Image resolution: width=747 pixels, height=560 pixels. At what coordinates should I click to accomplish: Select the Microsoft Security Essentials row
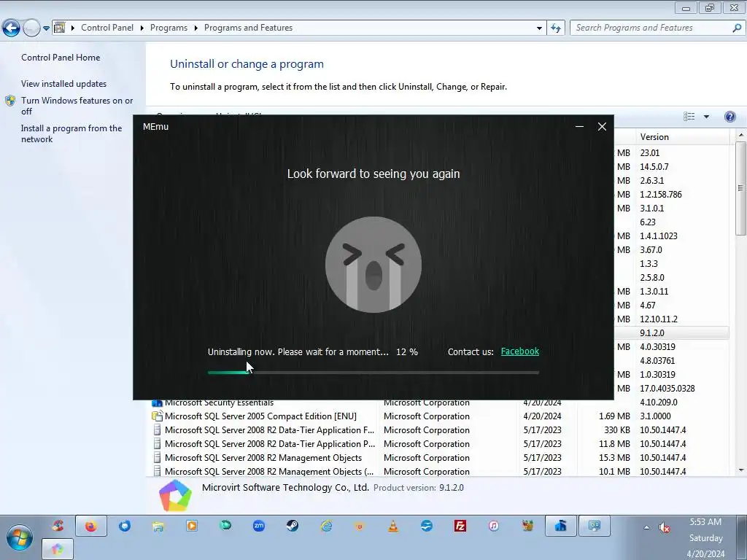coord(438,402)
